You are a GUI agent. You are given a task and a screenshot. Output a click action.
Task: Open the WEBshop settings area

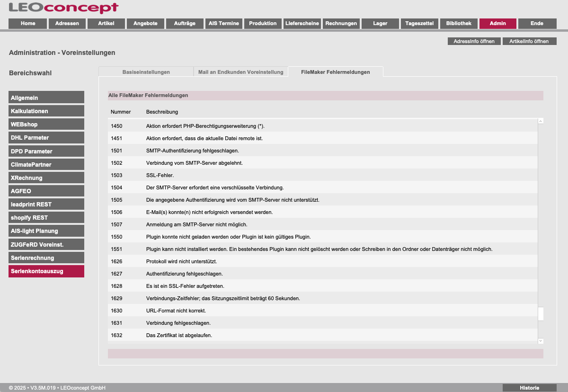[46, 124]
